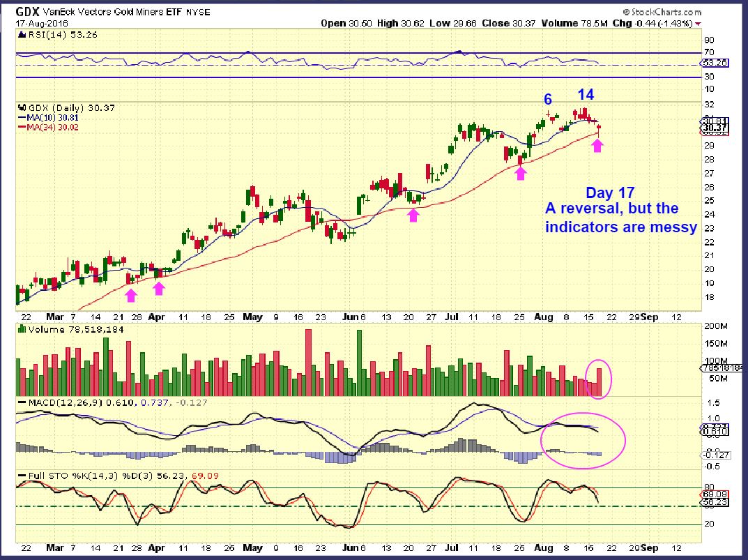The image size is (748, 560).
Task: Click the Full STO legend line marker
Action: pyautogui.click(x=22, y=476)
